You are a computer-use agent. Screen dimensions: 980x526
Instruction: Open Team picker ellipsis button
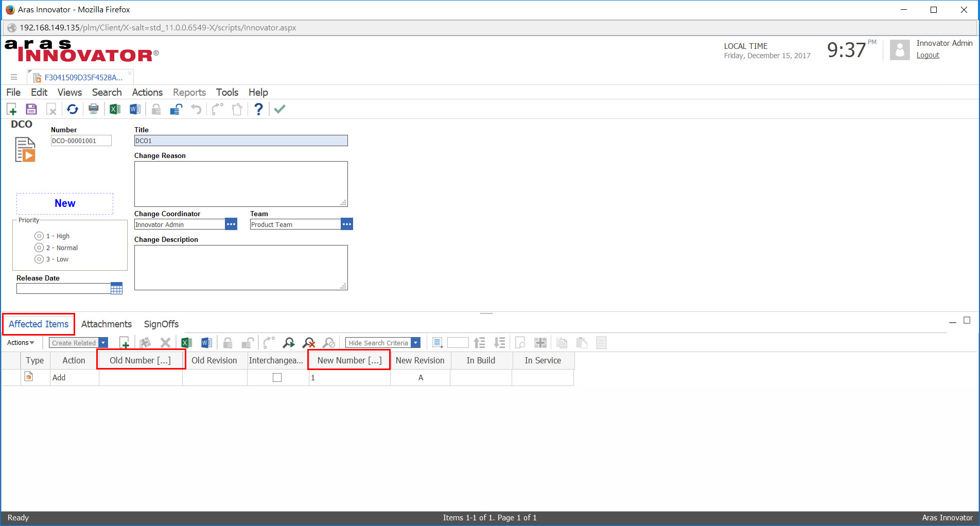(347, 224)
